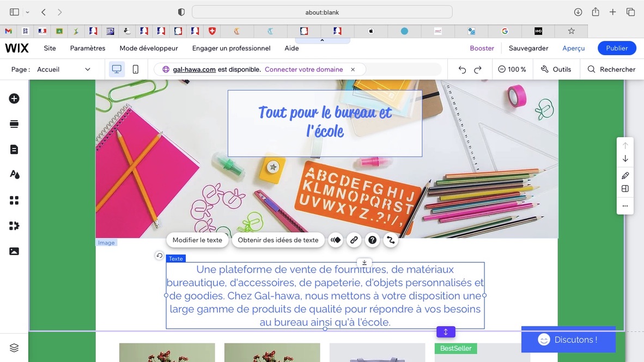Select the 'Tout pour le bureau et l'école' heading
The image size is (644, 362).
(325, 121)
